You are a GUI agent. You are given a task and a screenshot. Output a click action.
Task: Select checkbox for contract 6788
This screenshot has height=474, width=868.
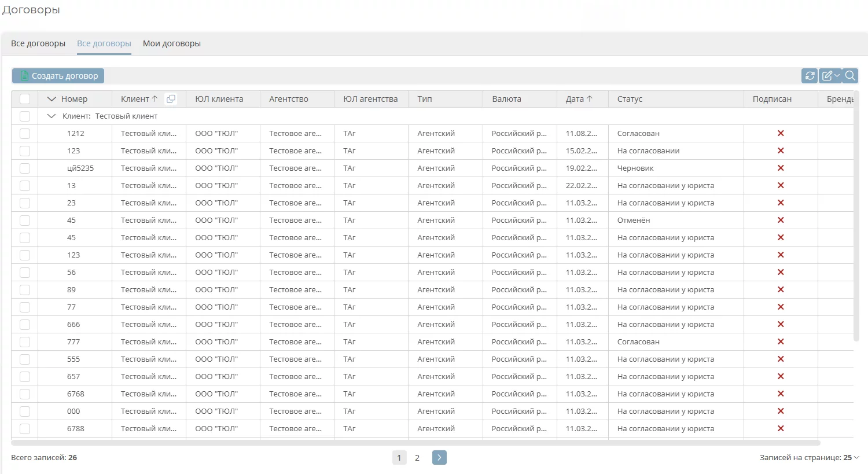(25, 429)
